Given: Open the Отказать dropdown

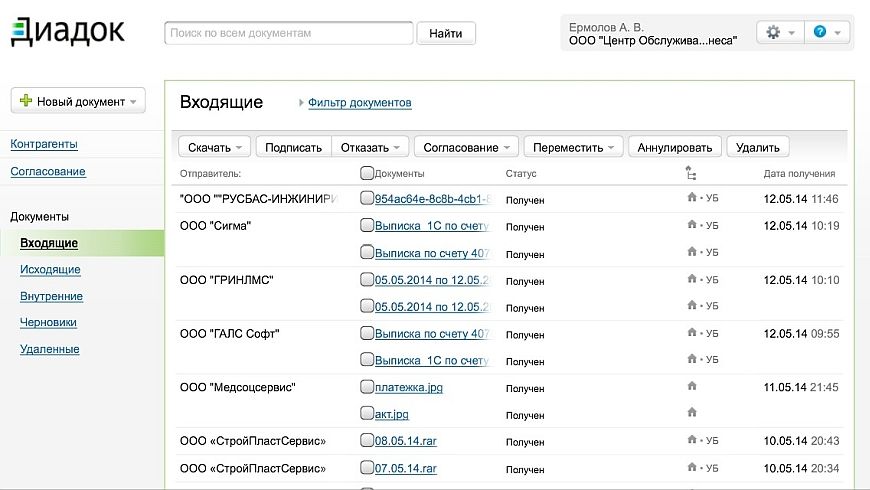Looking at the screenshot, I should click(370, 147).
